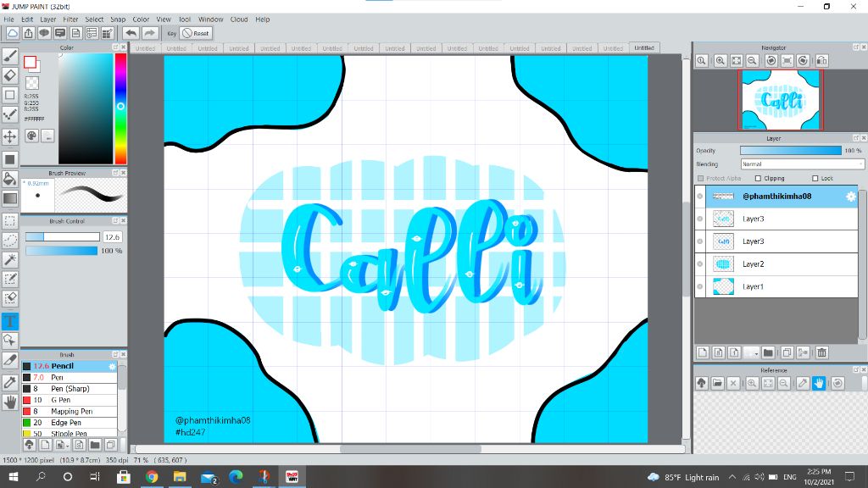Select the Select Pen tool
Image resolution: width=868 pixels, height=488 pixels.
[10, 279]
